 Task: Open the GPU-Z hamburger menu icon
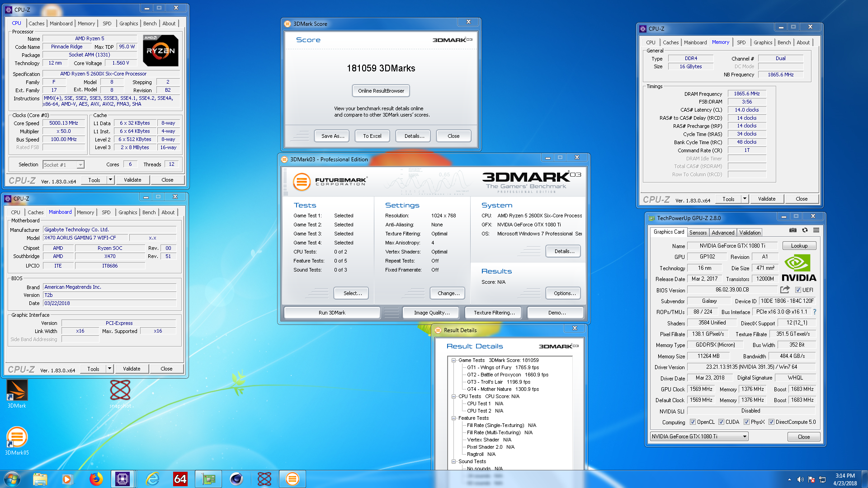tap(816, 230)
